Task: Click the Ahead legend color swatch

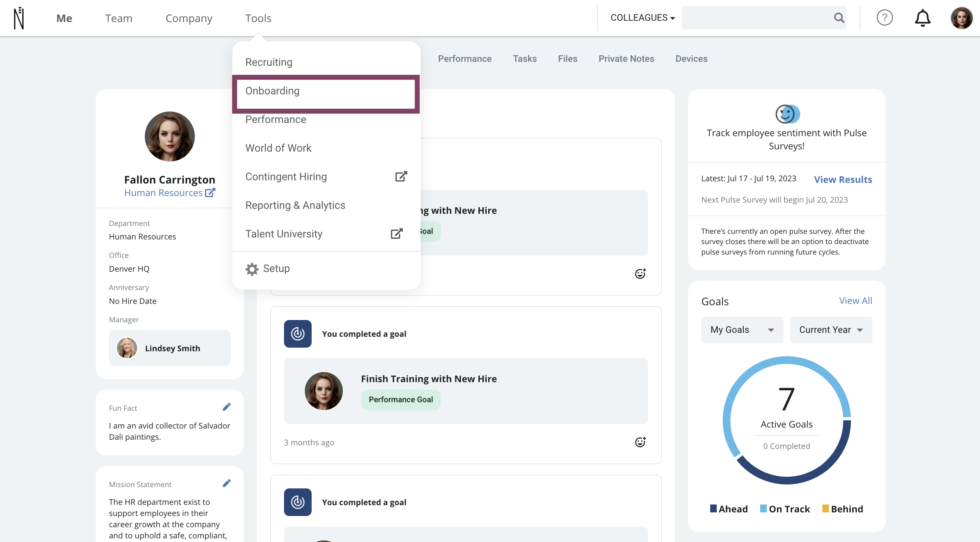Action: [713, 508]
